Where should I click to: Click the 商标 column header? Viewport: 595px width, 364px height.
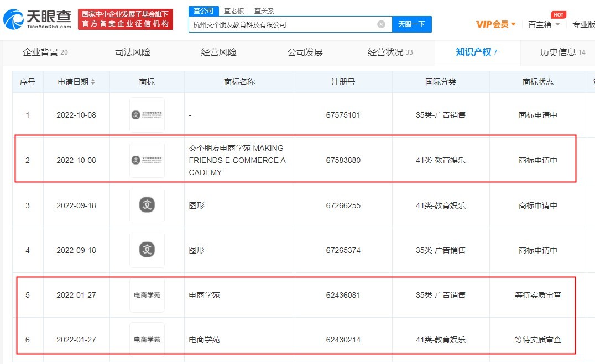(147, 82)
